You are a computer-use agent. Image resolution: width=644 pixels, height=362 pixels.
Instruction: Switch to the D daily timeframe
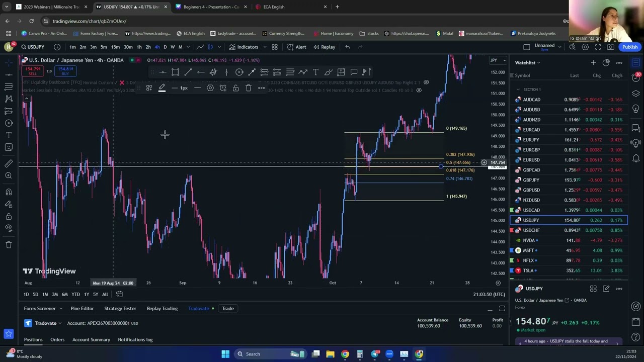[165, 47]
